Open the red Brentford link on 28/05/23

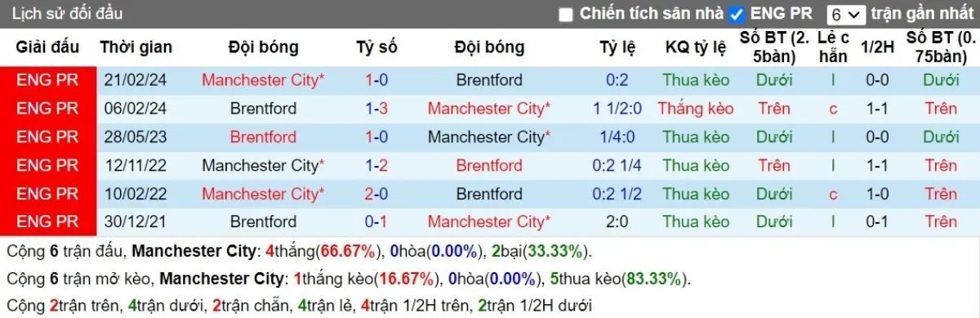coord(263,137)
